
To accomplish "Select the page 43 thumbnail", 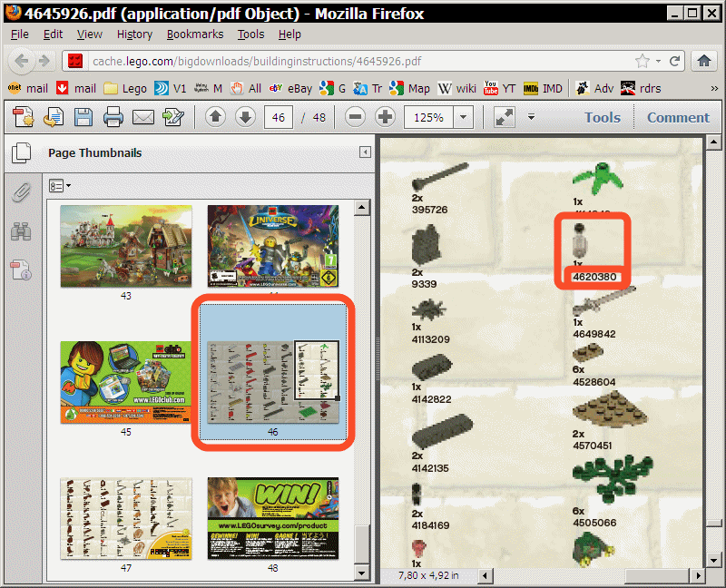I will coord(126,246).
